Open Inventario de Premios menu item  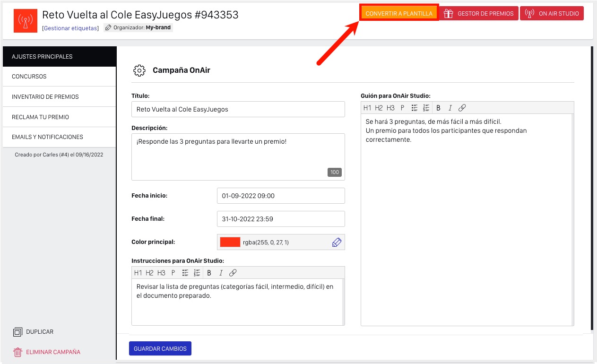tap(59, 97)
